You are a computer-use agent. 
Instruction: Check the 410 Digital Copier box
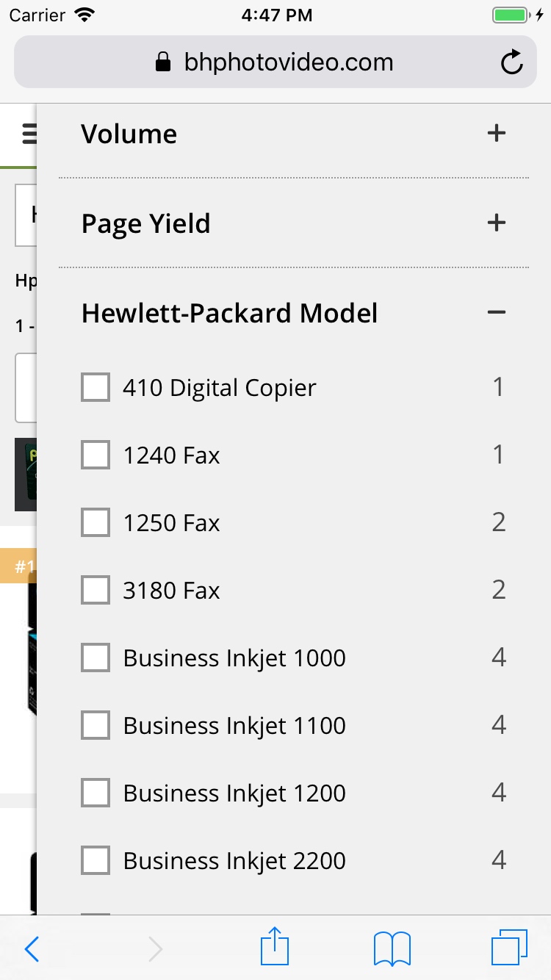coord(96,388)
